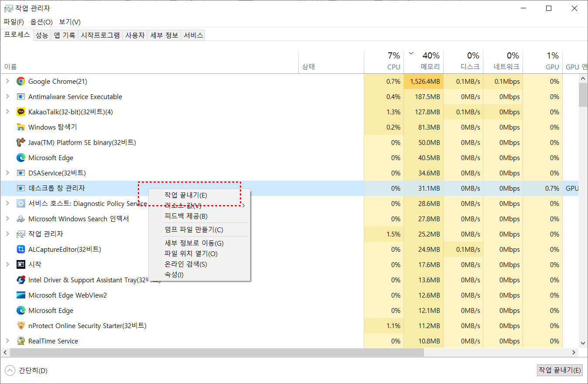588x384 pixels.
Task: Expand the Google Chrome process group
Action: point(7,81)
